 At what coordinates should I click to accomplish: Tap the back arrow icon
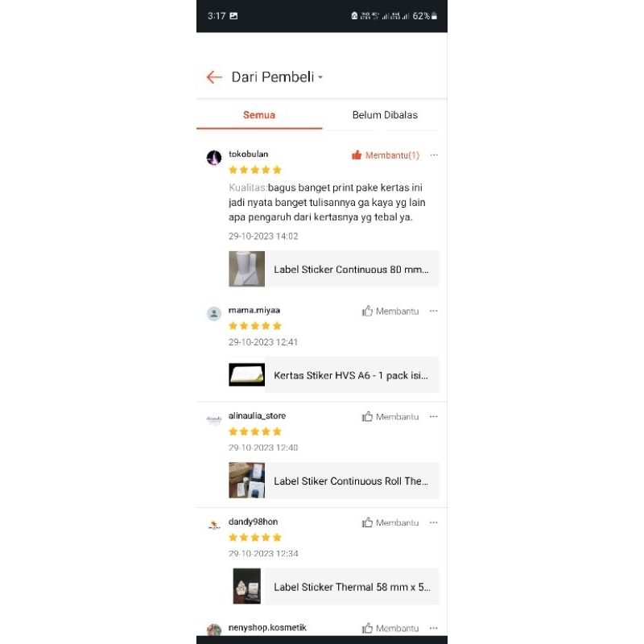(x=214, y=76)
